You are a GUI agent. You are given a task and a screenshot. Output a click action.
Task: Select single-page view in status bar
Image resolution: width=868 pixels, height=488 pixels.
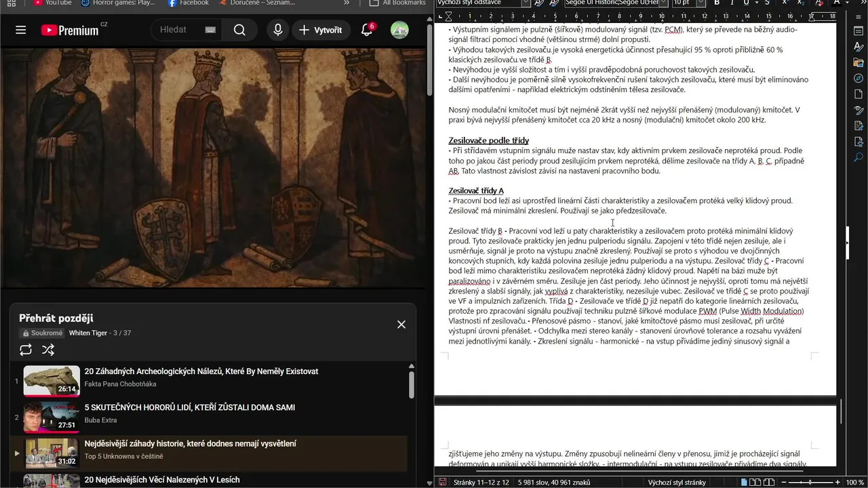[x=745, y=482]
